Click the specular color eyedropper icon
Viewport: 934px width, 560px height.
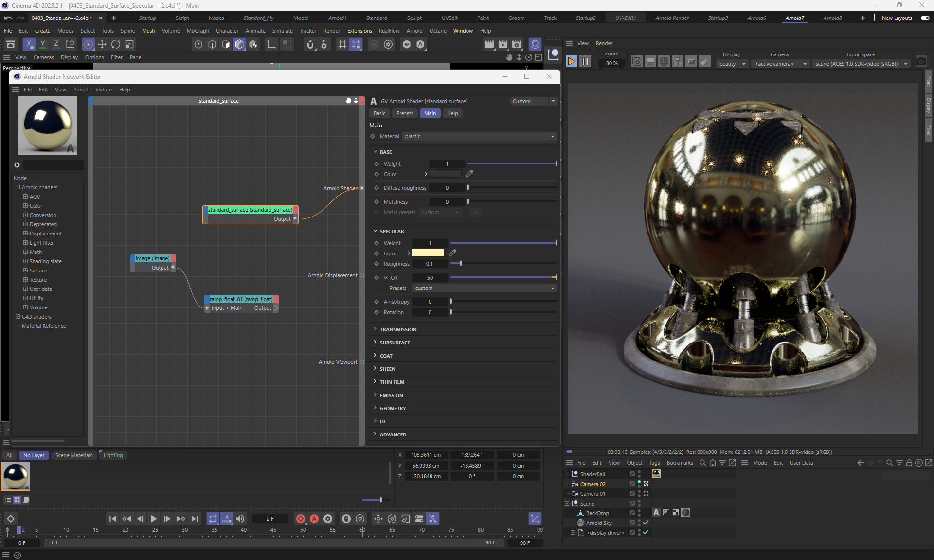(452, 253)
